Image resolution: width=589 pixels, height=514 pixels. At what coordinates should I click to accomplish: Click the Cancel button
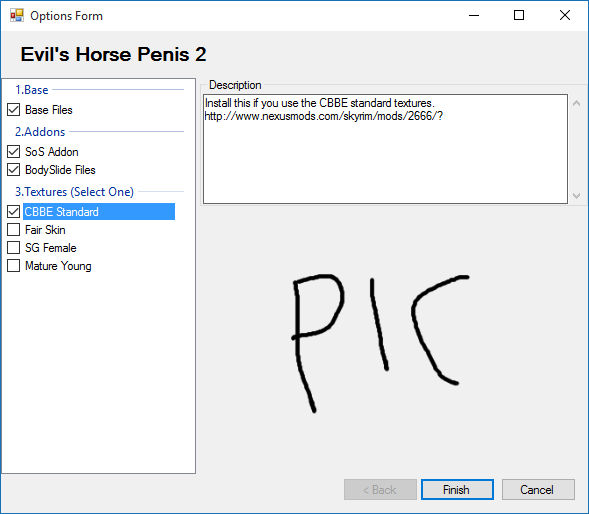click(538, 490)
